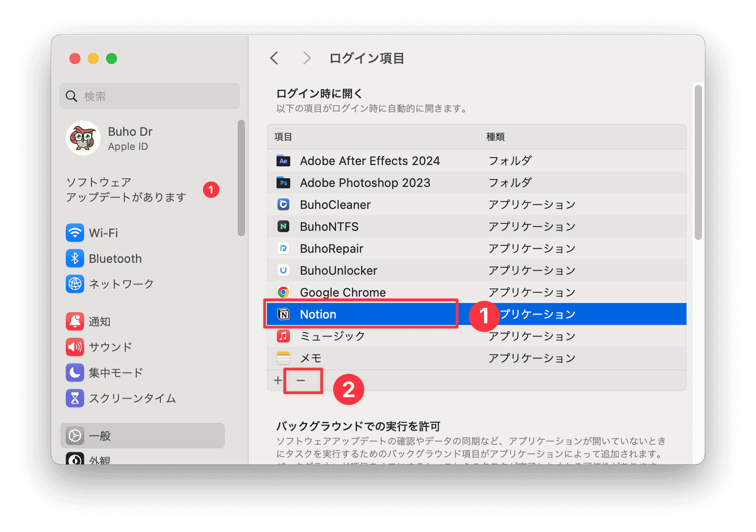Viewport: 756px width, 532px height.
Task: Click the Google Chrome icon in list
Action: (x=283, y=292)
